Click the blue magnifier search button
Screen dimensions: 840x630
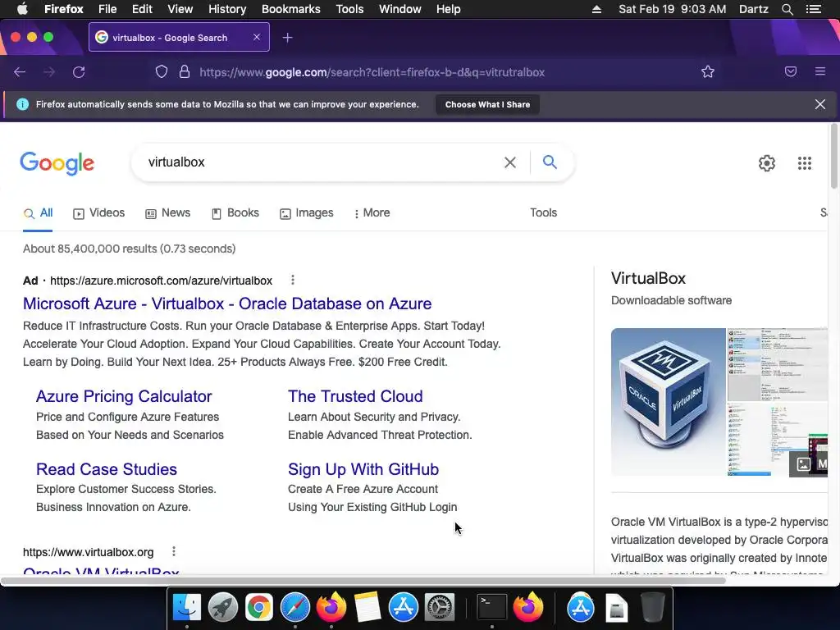pos(550,162)
